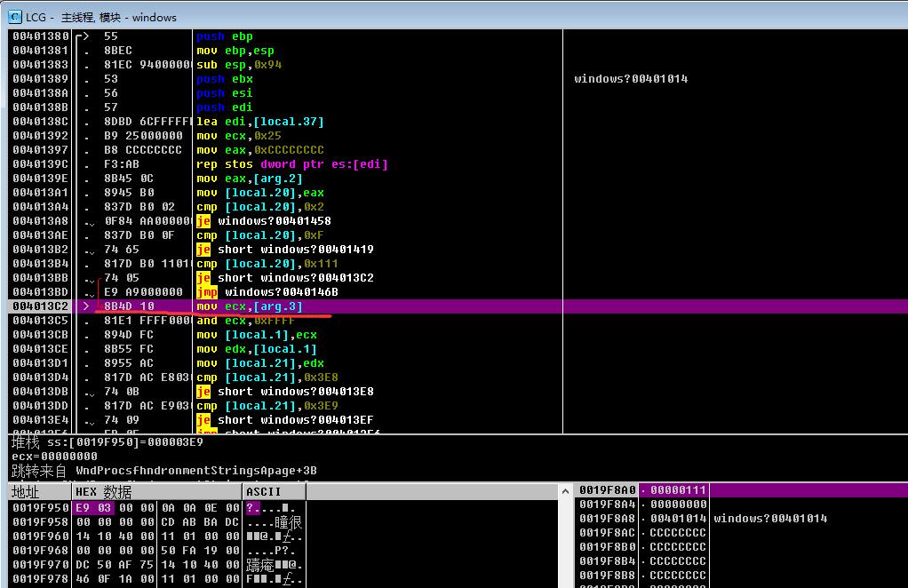Click current-line arrow marker at 004013C2
The image size is (908, 588).
click(x=87, y=306)
